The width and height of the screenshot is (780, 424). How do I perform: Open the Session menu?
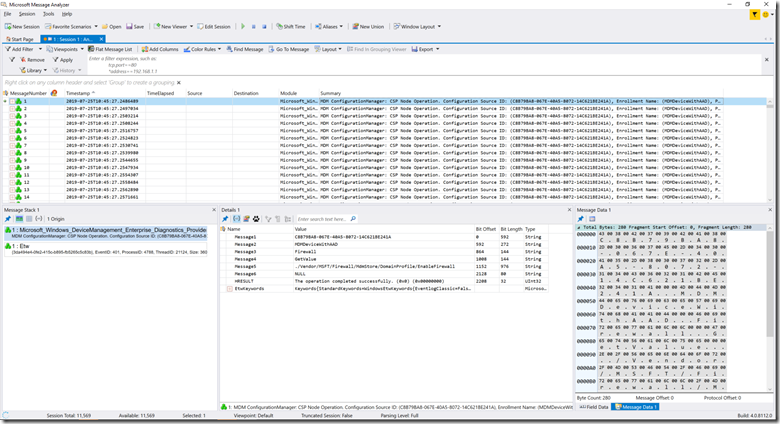(26, 14)
